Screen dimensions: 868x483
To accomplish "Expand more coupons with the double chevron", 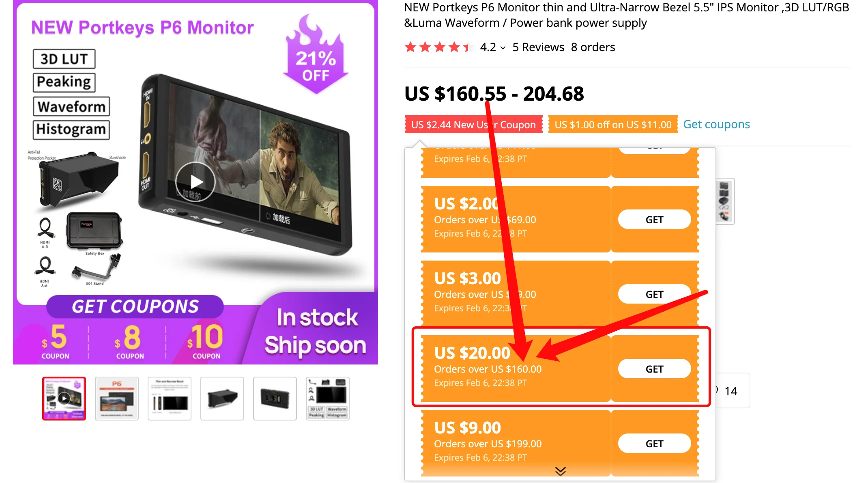I will coord(560,471).
